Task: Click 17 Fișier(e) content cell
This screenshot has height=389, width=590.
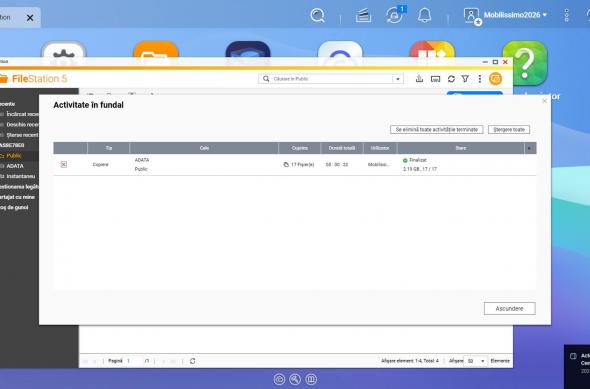Action: pos(299,165)
